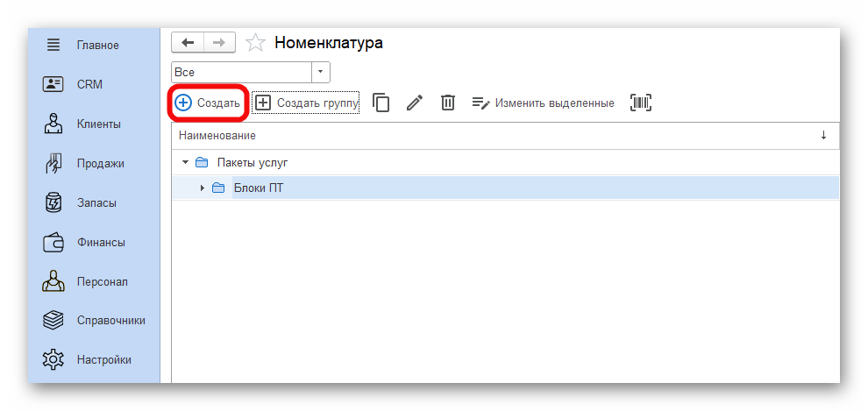Go back with the left arrow
The height and width of the screenshot is (411, 868).
pos(188,43)
